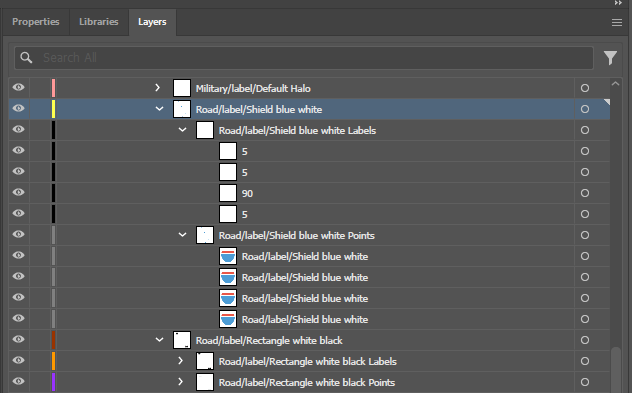The width and height of the screenshot is (632, 393).
Task: Select the 90 label item
Action: [x=247, y=193]
